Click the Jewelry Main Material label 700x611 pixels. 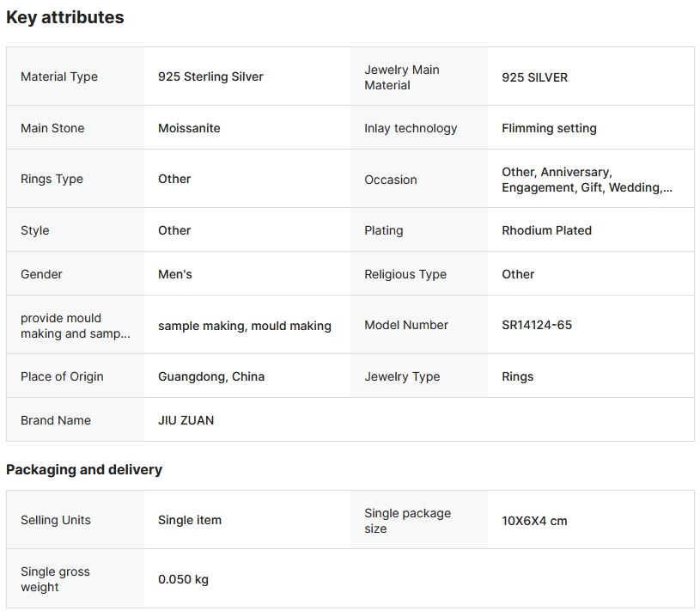pyautogui.click(x=401, y=77)
